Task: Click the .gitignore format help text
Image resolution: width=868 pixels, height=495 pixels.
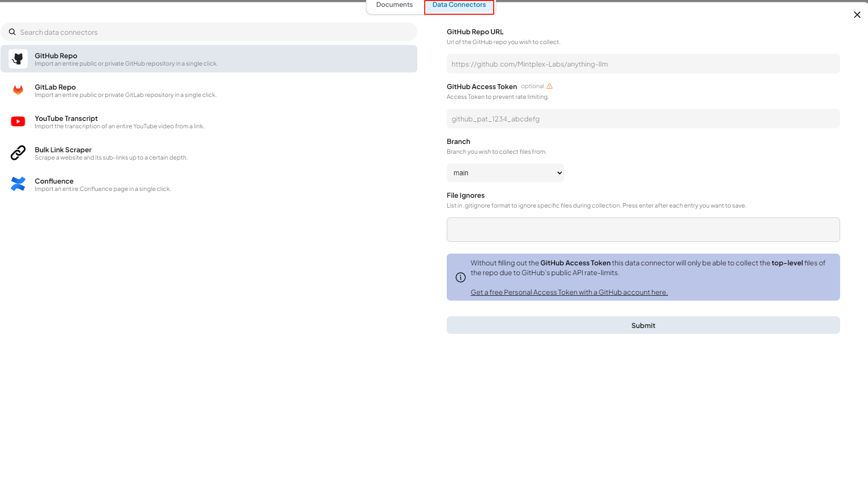Action: tap(596, 206)
